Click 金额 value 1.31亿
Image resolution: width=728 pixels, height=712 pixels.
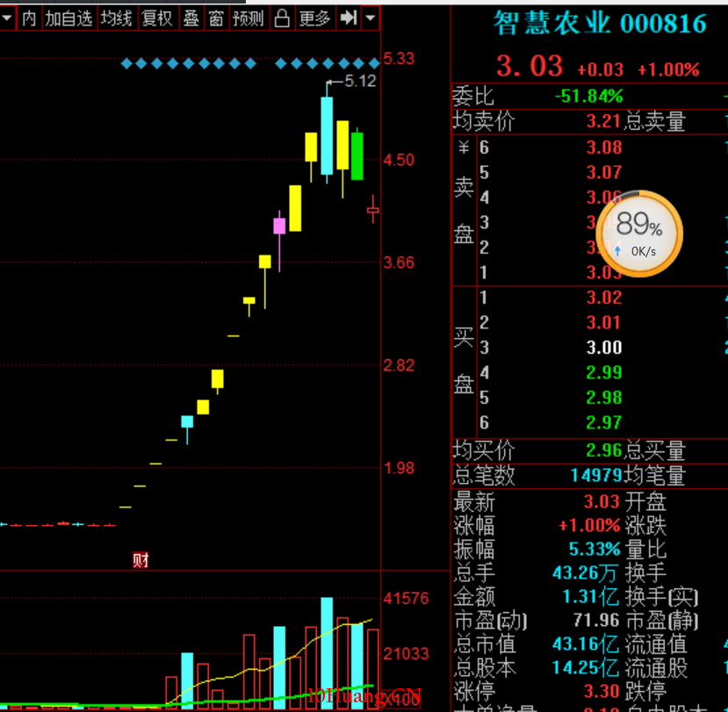pos(591,597)
